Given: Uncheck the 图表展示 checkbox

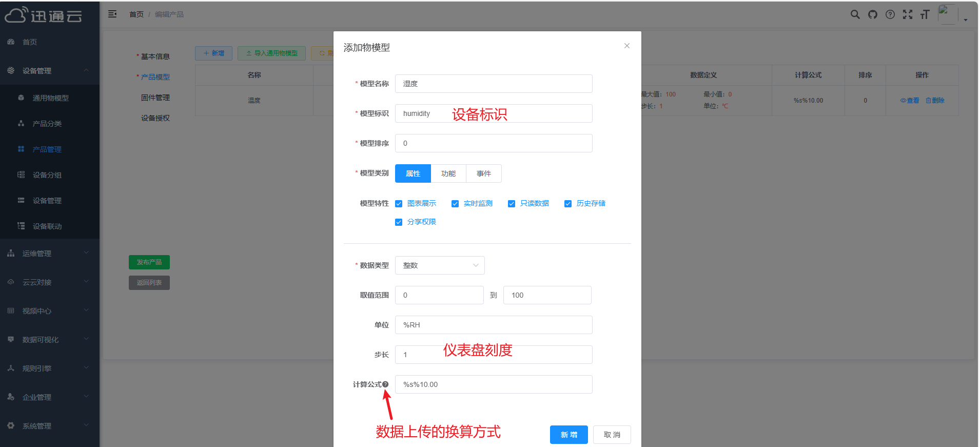Looking at the screenshot, I should [x=399, y=204].
